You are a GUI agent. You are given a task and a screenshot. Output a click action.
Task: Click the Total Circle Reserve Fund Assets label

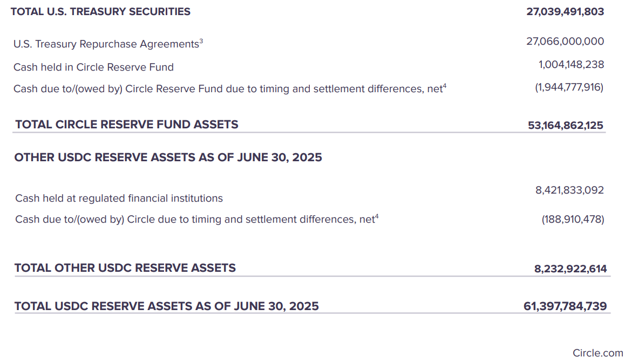[127, 125]
